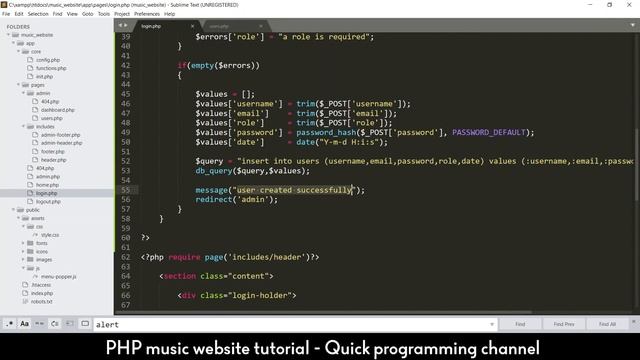Collapse the pages folder
640x360 pixels.
tap(18, 85)
